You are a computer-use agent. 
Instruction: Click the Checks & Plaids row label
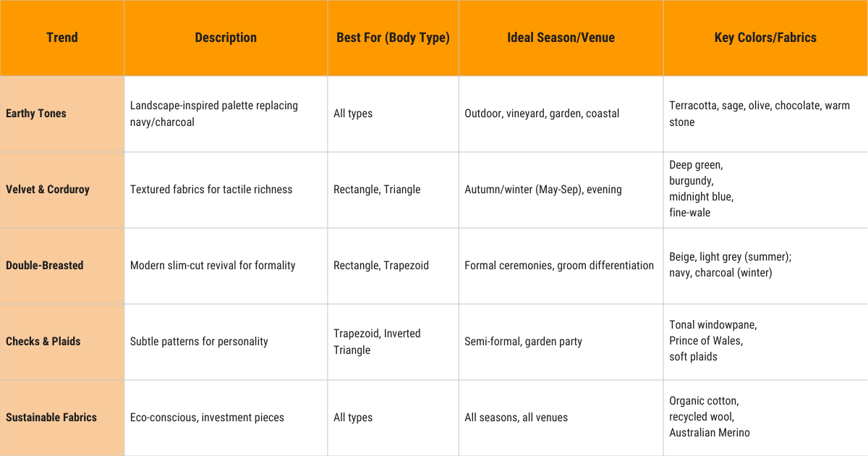point(43,342)
